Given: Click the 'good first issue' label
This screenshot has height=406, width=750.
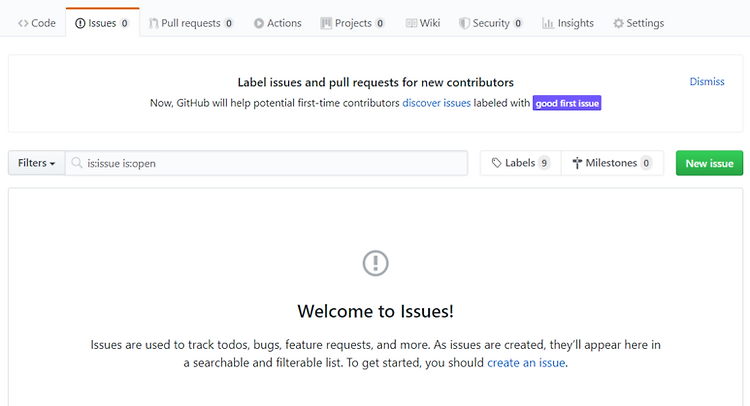Looking at the screenshot, I should coord(567,103).
